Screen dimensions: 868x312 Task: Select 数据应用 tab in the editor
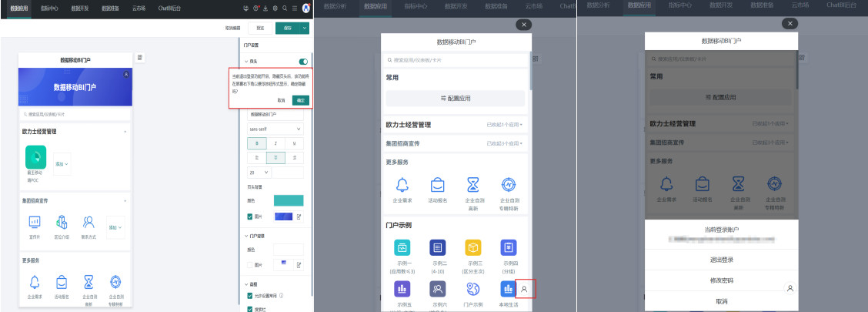tap(18, 8)
